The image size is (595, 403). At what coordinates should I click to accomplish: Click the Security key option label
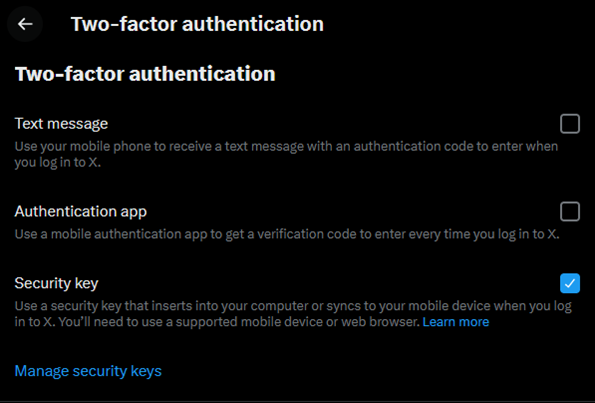point(57,283)
